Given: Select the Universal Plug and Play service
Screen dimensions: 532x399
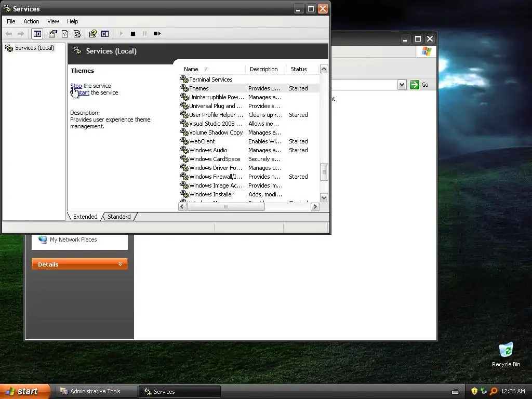Looking at the screenshot, I should 249,106.
